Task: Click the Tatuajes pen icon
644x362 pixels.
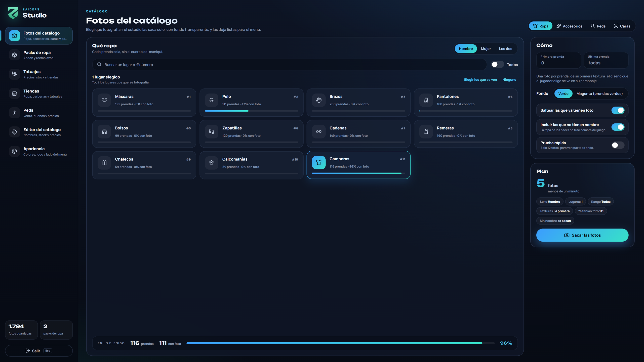Action: (15, 74)
